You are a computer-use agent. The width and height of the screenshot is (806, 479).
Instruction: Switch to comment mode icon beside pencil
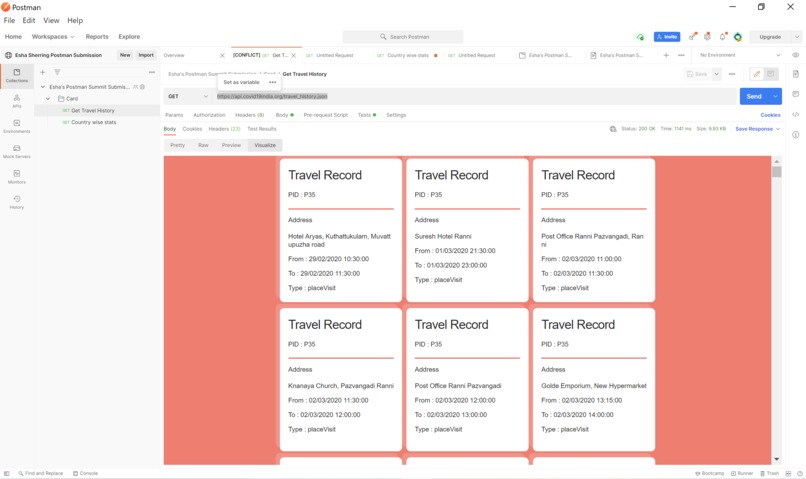pos(771,74)
